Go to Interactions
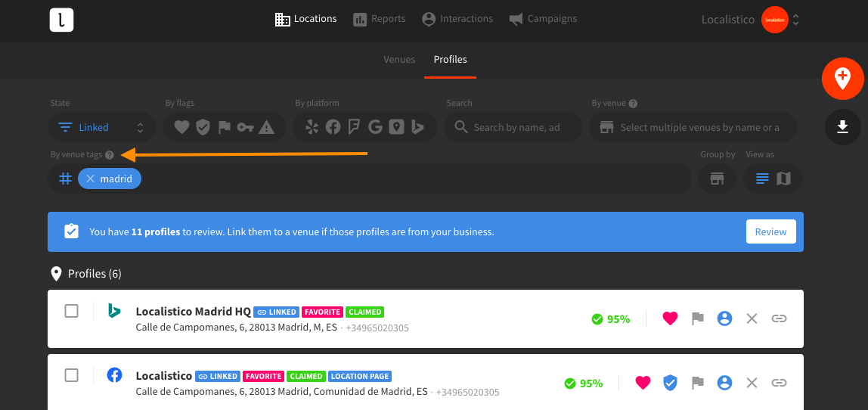The image size is (868, 410). pyautogui.click(x=457, y=19)
